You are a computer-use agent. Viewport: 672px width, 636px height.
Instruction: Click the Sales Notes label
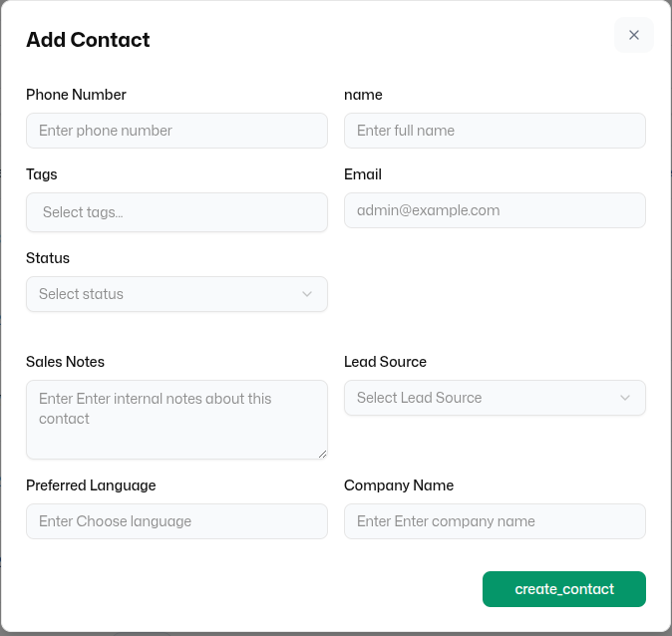pos(65,362)
